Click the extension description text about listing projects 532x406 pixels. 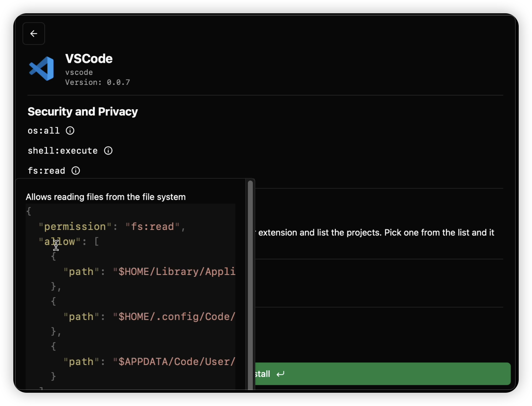pyautogui.click(x=376, y=233)
